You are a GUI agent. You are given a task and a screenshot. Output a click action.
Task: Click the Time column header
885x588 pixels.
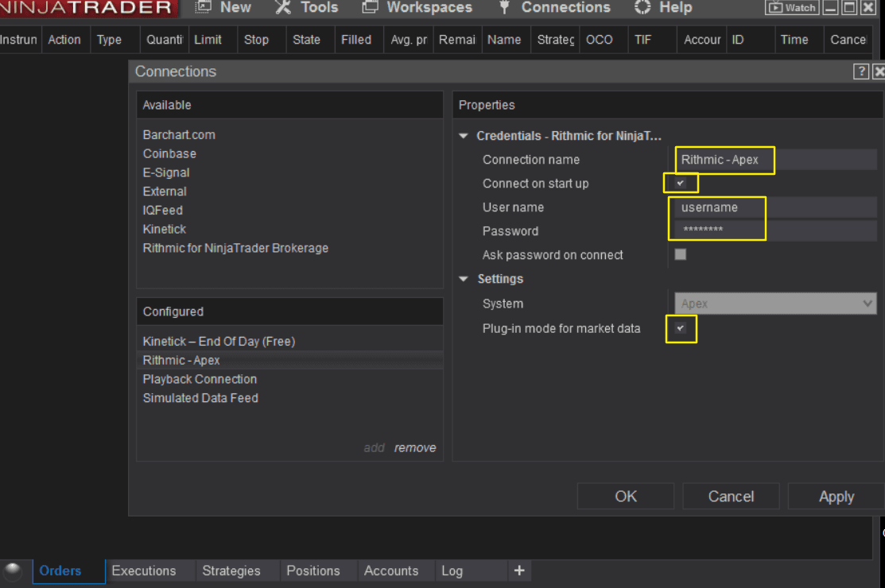click(798, 40)
